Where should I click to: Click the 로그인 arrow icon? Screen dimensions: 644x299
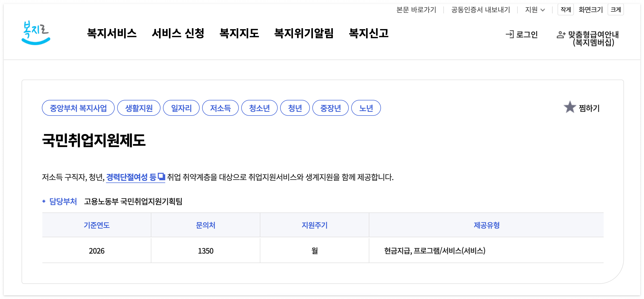click(509, 34)
